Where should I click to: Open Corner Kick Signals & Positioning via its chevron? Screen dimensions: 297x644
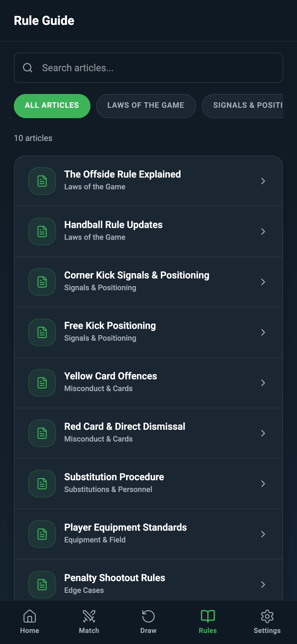click(263, 282)
